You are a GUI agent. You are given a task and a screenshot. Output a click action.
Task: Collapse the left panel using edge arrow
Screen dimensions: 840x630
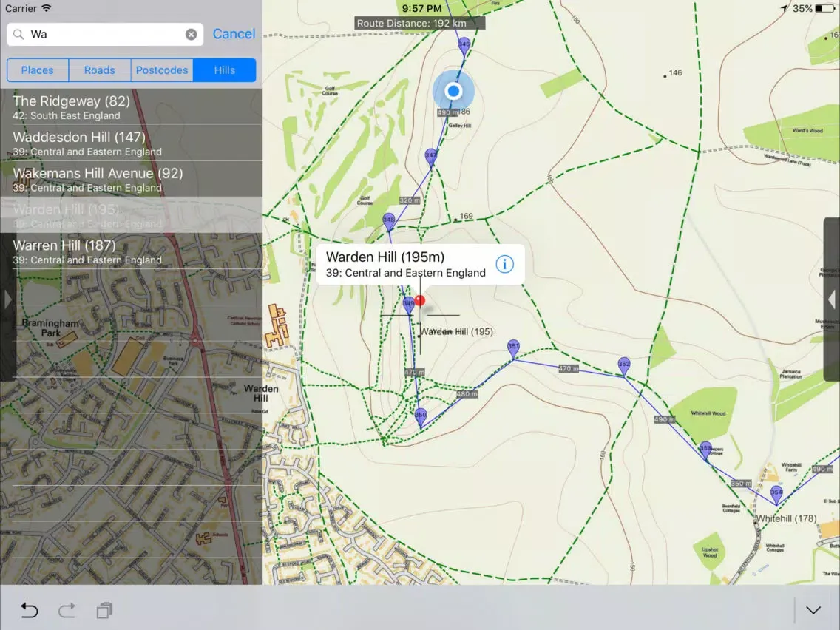point(7,299)
